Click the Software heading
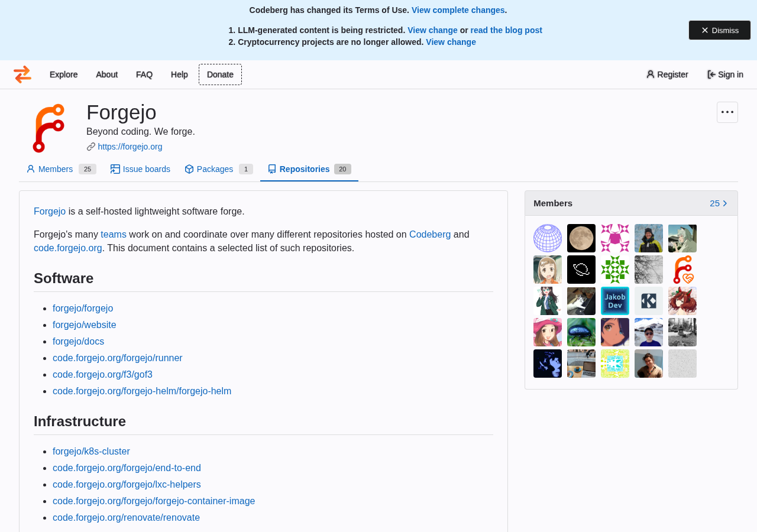 pos(64,278)
